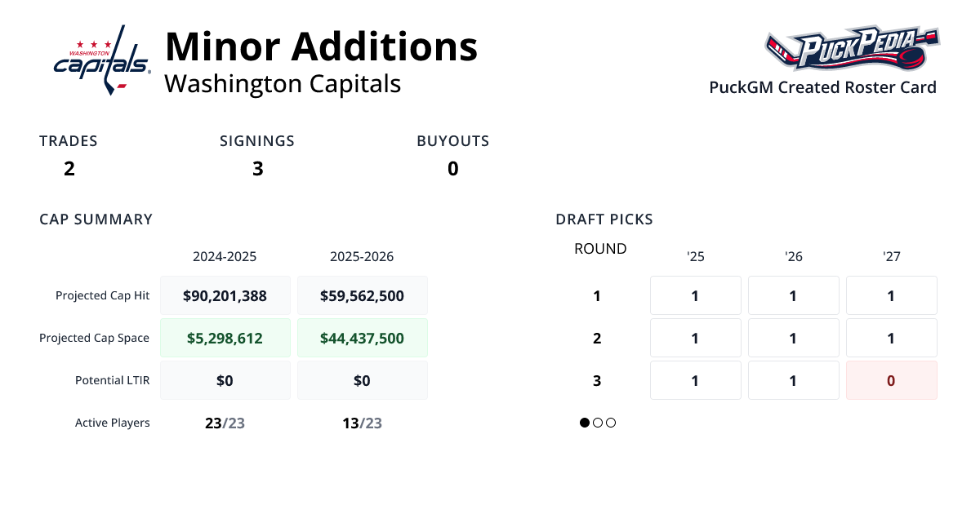Click the SIGNINGS count of 3

point(257,169)
